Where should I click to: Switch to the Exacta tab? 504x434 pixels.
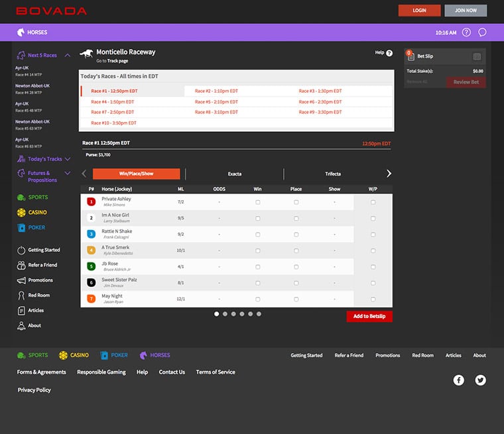[x=235, y=174]
